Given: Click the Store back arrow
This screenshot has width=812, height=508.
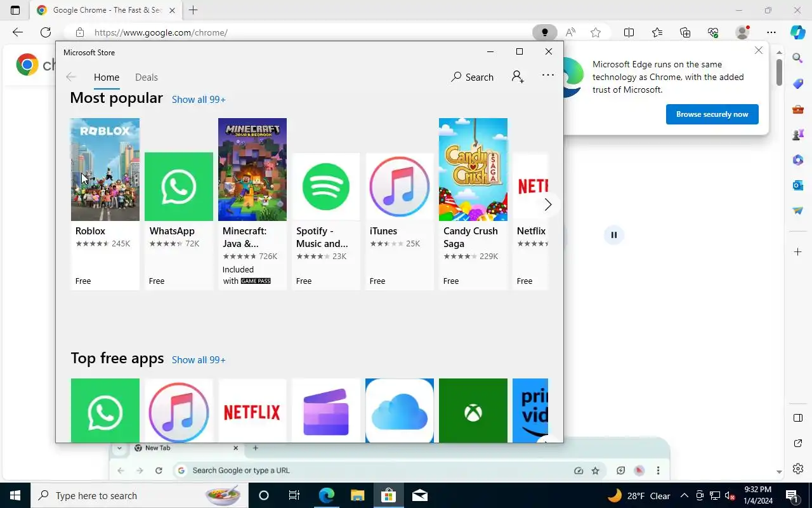Looking at the screenshot, I should tap(71, 77).
